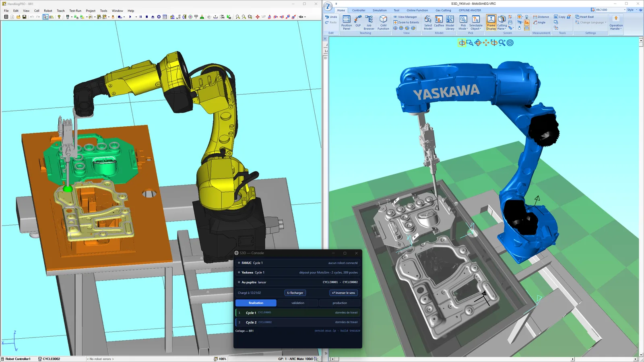Click the Distance measurement button
644x362 pixels.
(x=541, y=17)
